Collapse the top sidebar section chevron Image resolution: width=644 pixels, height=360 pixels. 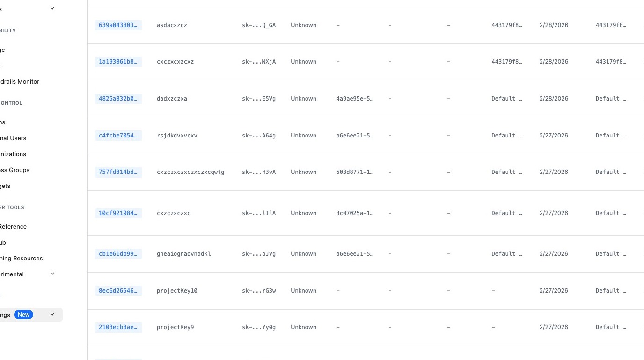click(x=52, y=8)
